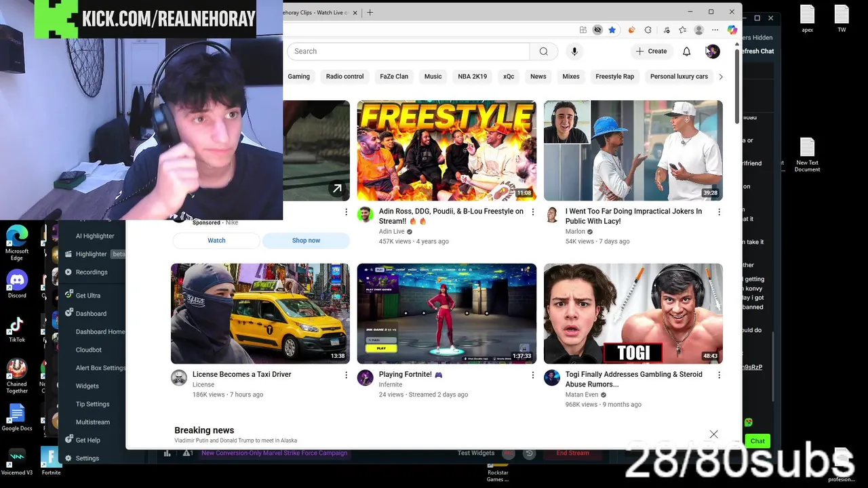Activate voice search microphone icon
This screenshot has width=868, height=488.
(x=574, y=52)
